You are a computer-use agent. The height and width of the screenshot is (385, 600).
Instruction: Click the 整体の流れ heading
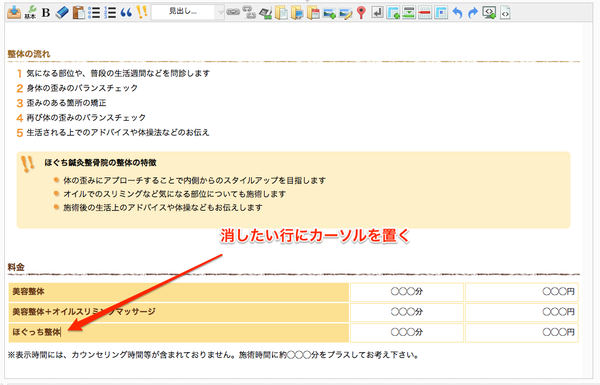click(x=29, y=54)
